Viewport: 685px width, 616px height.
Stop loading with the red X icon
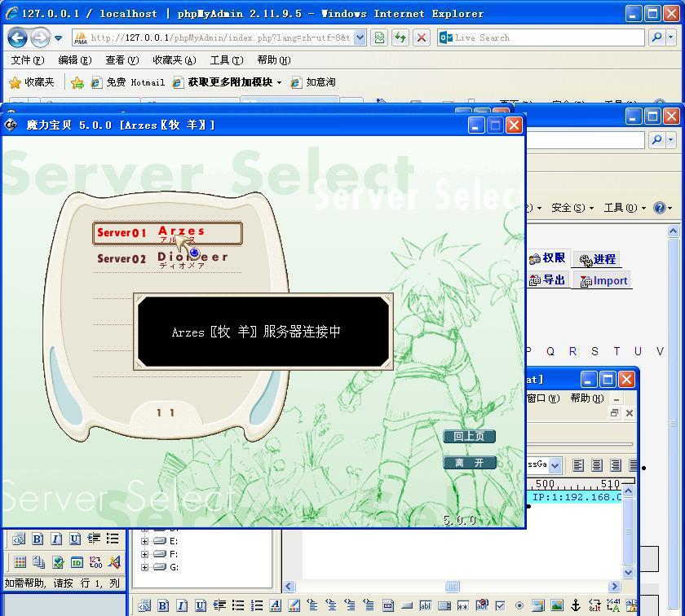[421, 38]
